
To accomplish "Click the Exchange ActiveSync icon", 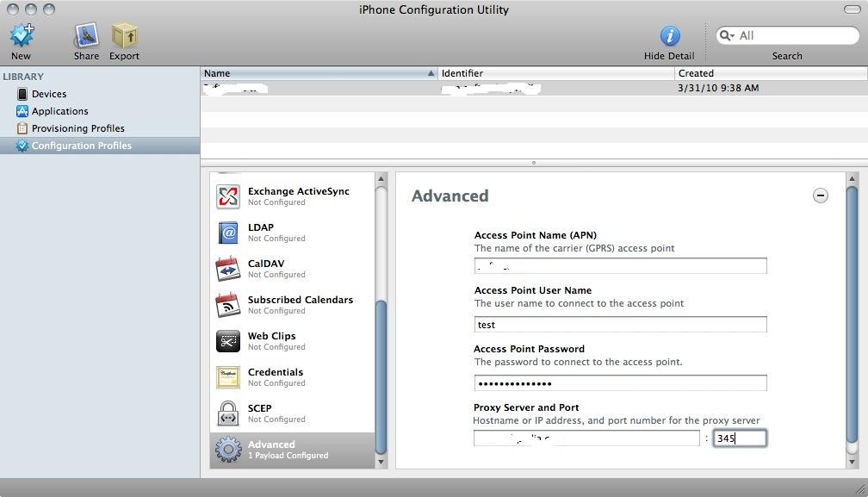I will [228, 196].
